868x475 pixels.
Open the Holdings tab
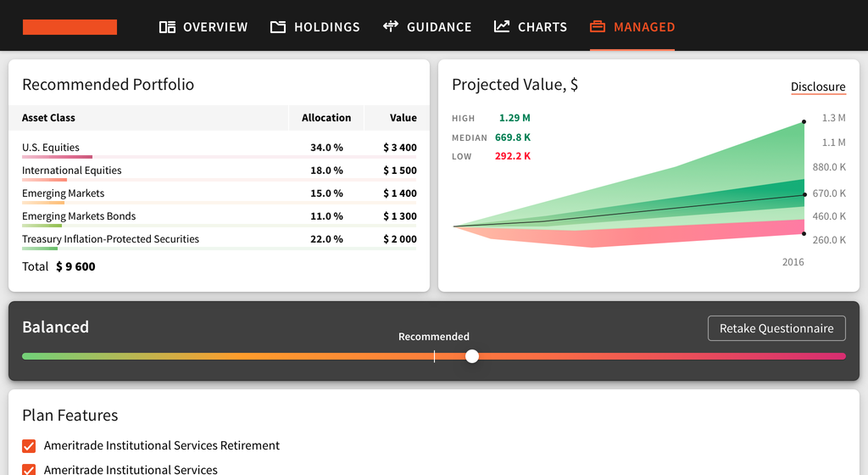click(x=326, y=27)
